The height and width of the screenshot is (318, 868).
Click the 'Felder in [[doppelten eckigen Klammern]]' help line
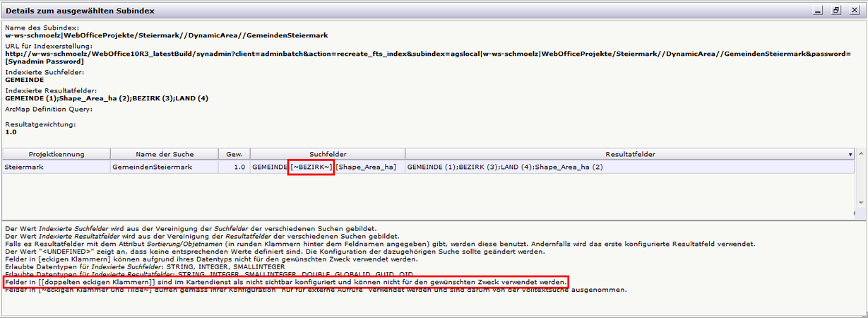pos(285,282)
